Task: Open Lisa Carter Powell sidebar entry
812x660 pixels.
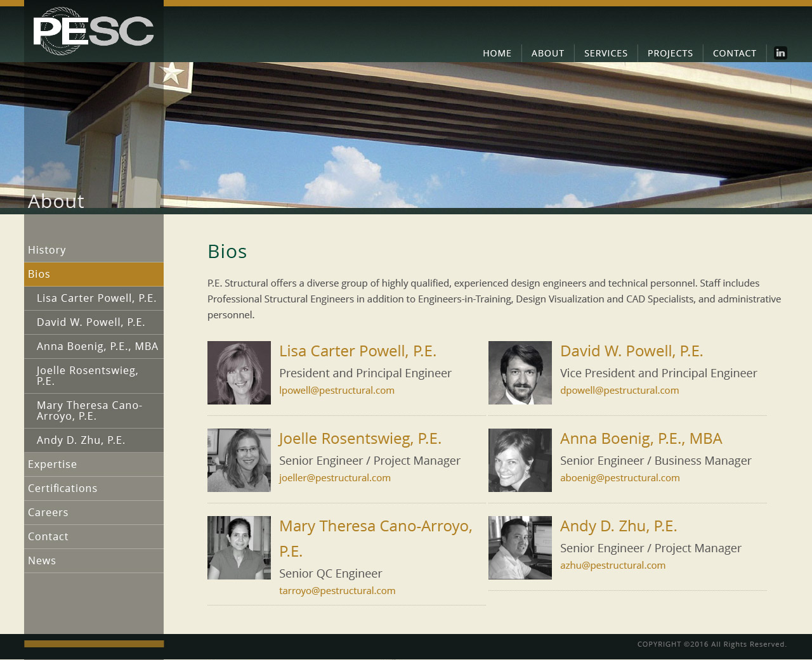Action: click(x=94, y=299)
